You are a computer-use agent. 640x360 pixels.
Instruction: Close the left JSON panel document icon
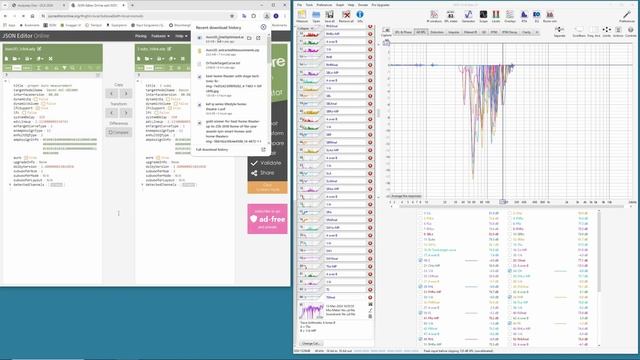click(x=51, y=59)
